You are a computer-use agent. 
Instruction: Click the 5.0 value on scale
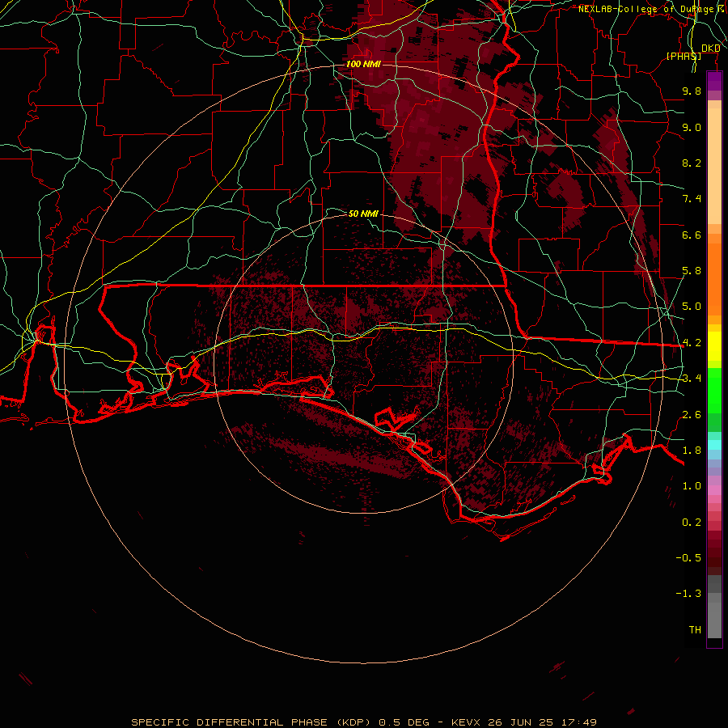[692, 307]
